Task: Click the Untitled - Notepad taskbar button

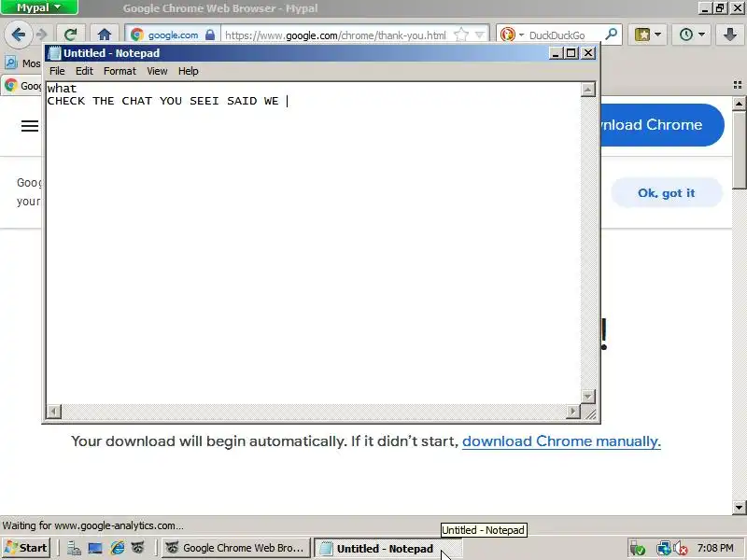Action: (x=388, y=548)
